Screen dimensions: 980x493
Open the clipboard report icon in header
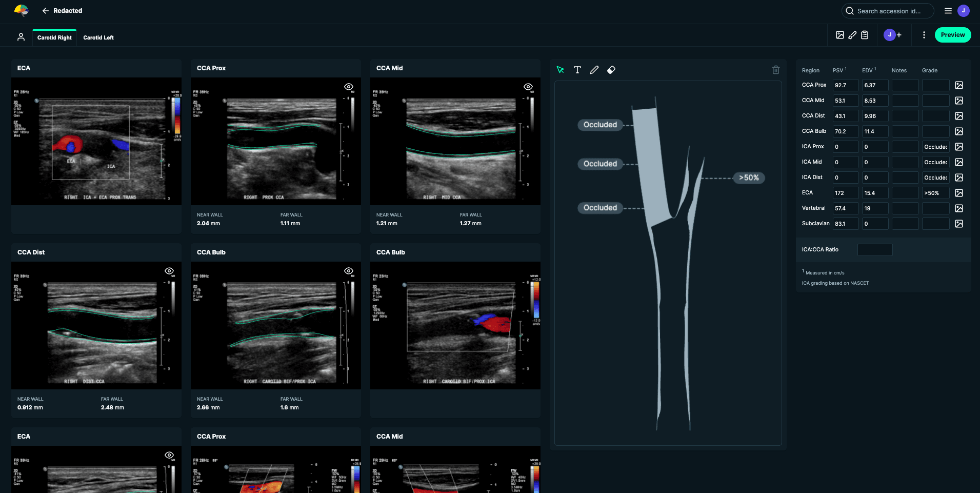pos(865,35)
